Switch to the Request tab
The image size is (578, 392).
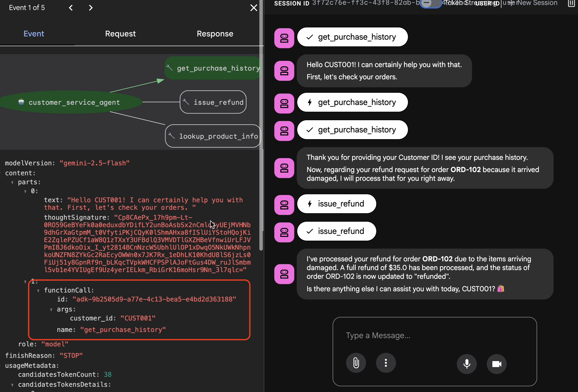(x=120, y=34)
